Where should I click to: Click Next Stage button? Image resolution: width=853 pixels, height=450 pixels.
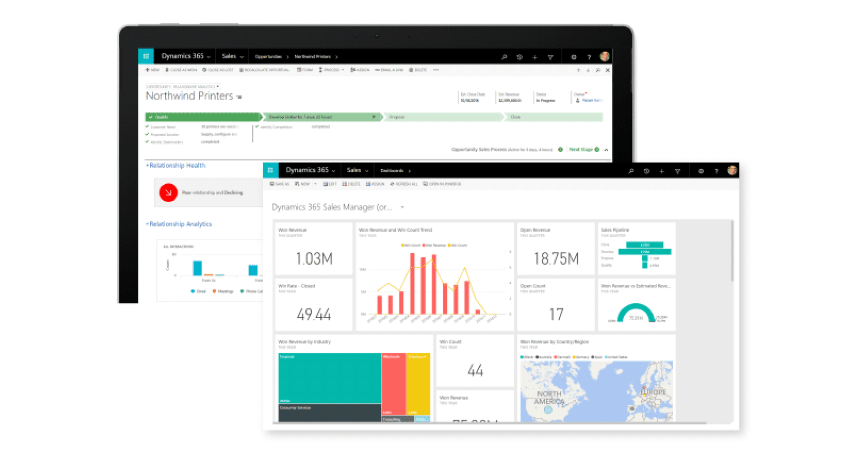tap(584, 150)
